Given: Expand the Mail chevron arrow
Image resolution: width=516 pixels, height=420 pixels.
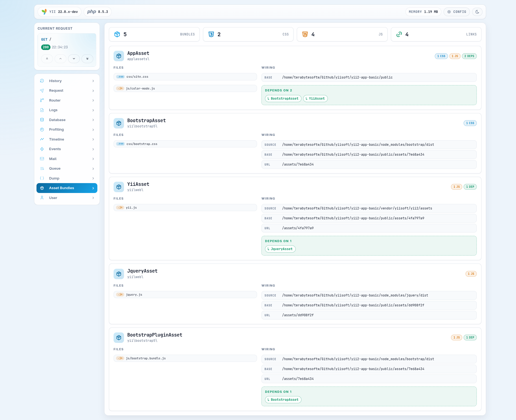Looking at the screenshot, I should coord(93,159).
